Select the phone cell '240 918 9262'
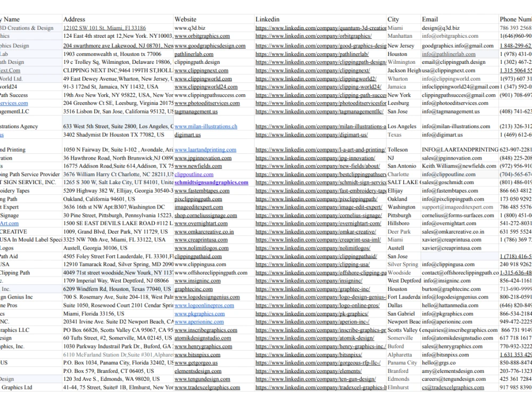532x399 pixels. point(516,264)
